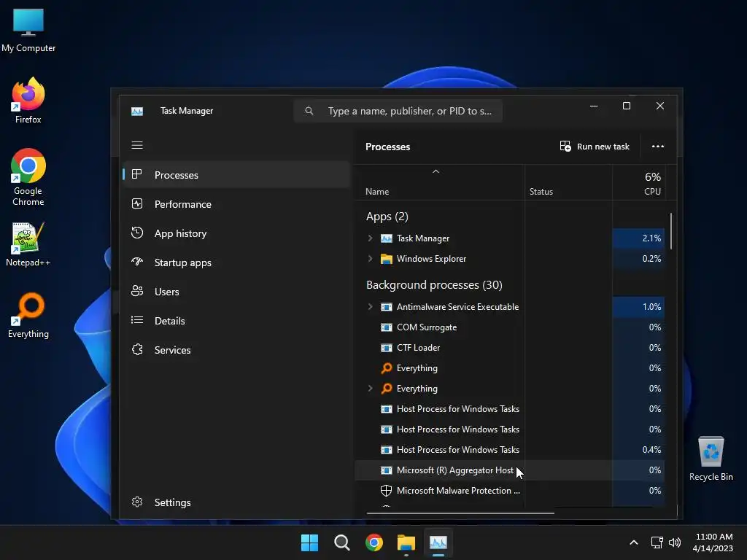
Task: Launch Chrome from the taskbar
Action: (374, 542)
